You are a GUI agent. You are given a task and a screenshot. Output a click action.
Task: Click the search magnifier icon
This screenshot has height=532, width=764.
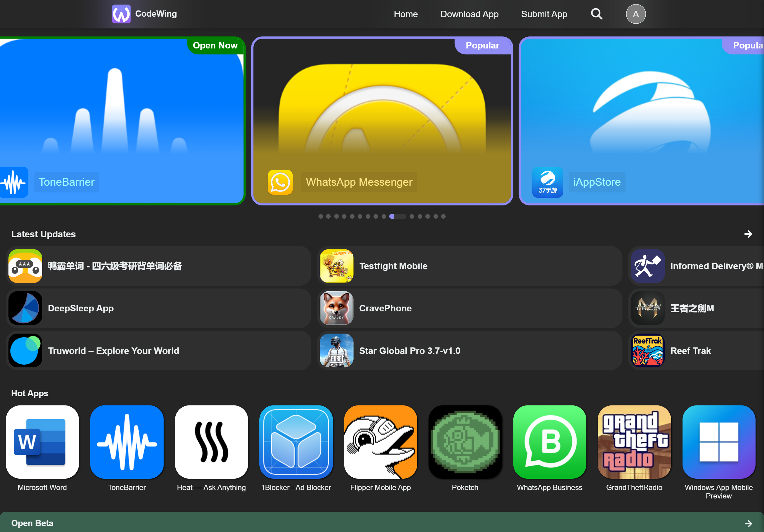click(596, 14)
